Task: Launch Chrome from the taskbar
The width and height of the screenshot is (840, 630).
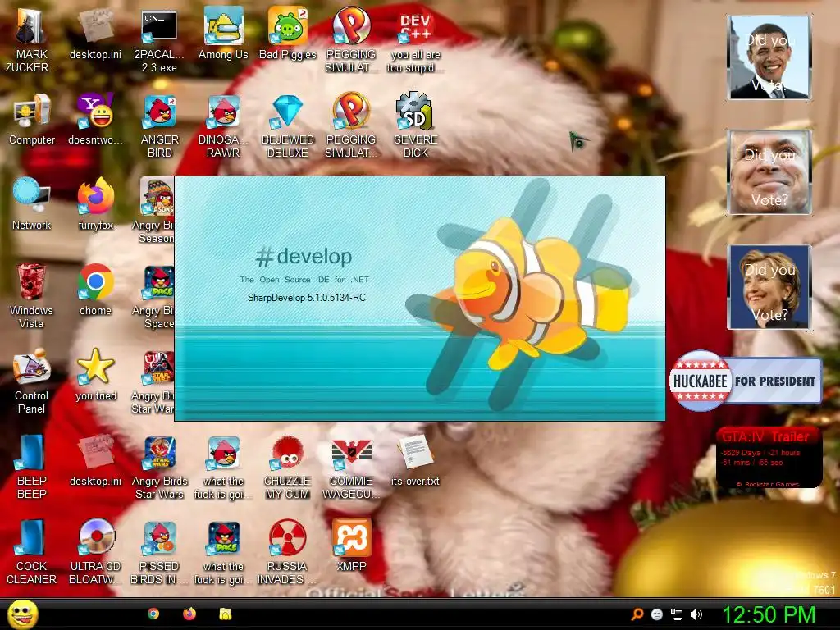Action: click(x=153, y=614)
